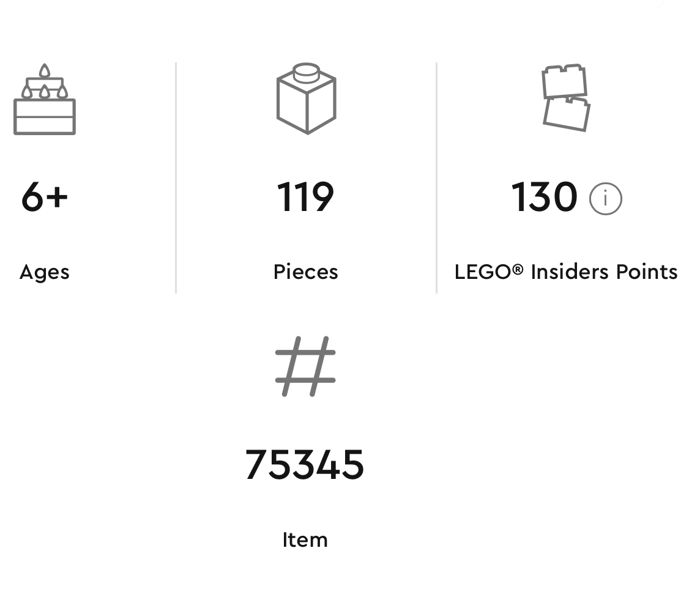700x600 pixels.
Task: Click the stud on top of the brick icon
Action: (x=306, y=73)
